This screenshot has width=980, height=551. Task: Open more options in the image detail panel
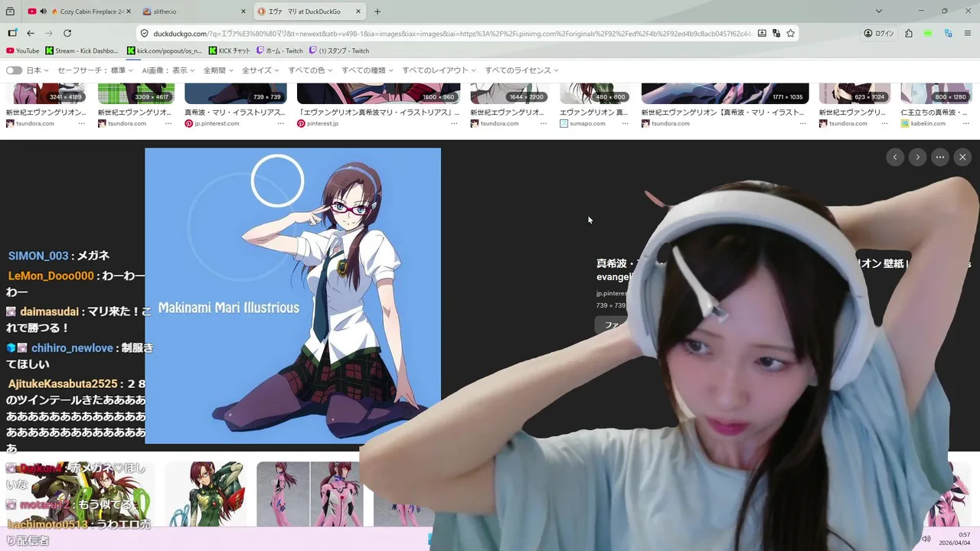940,157
